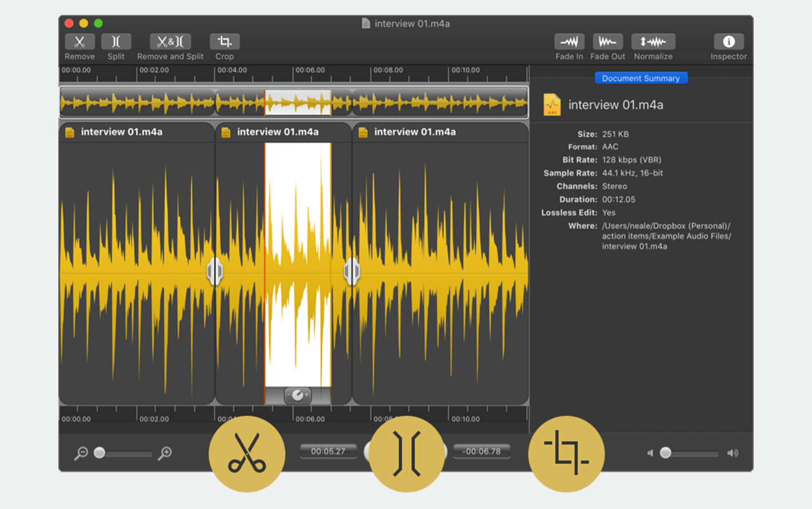
Task: Click the low volume speaker icon
Action: [x=650, y=453]
